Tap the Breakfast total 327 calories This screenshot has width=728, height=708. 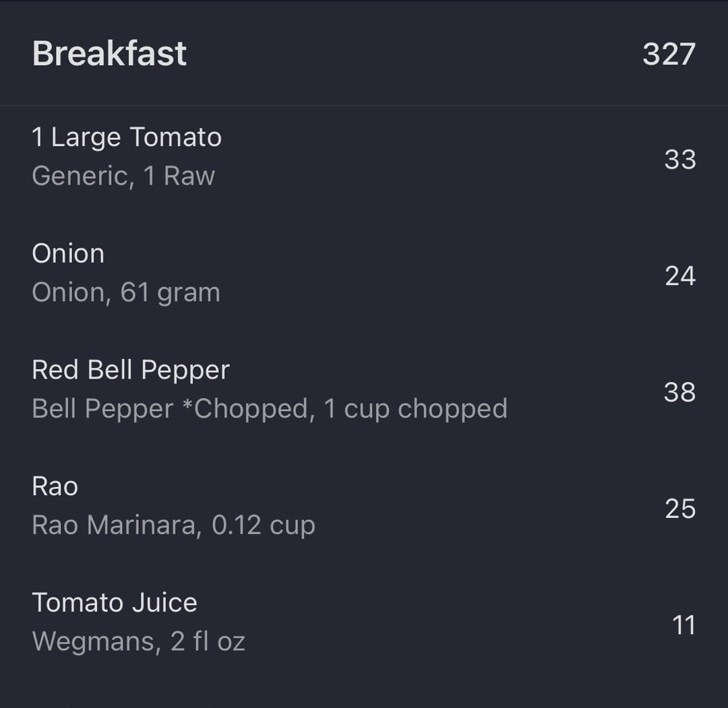pyautogui.click(x=669, y=55)
